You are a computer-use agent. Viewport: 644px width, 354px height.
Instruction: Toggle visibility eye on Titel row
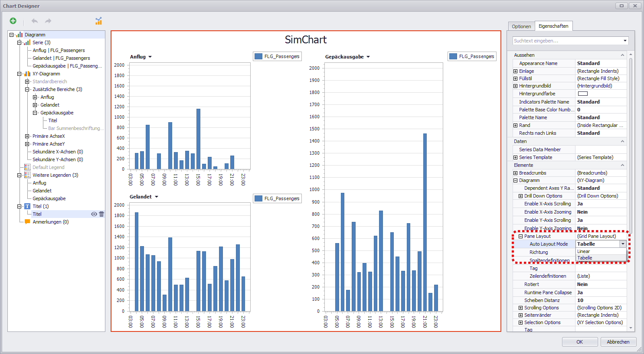(94, 214)
